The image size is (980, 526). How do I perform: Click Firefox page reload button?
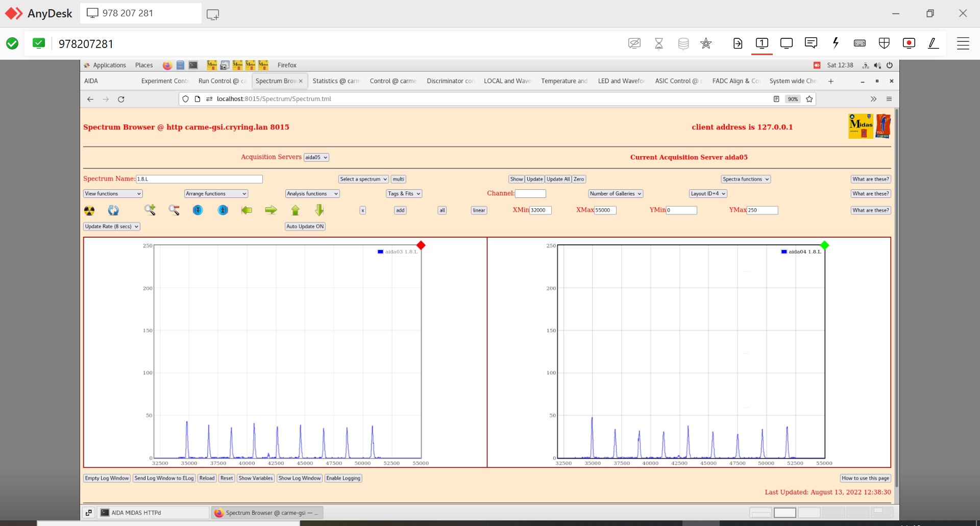[121, 99]
